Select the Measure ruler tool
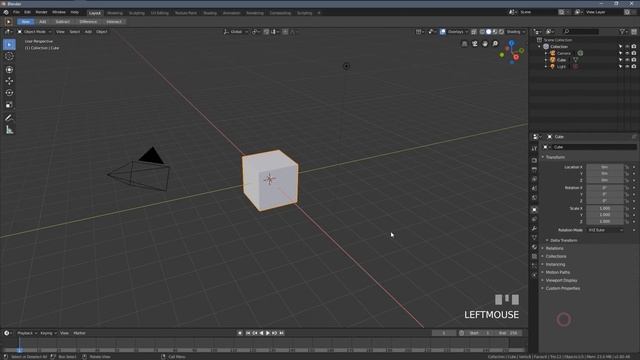The height and width of the screenshot is (360, 640). 9,130
